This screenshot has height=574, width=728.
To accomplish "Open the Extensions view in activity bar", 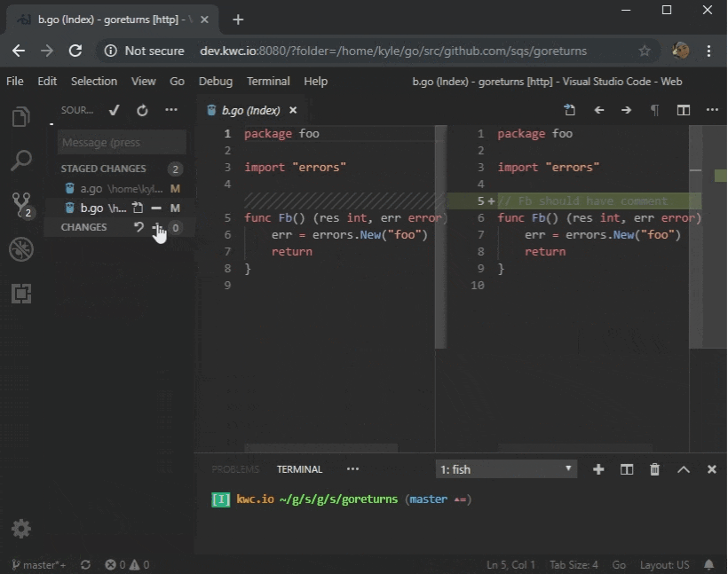I will click(x=21, y=294).
